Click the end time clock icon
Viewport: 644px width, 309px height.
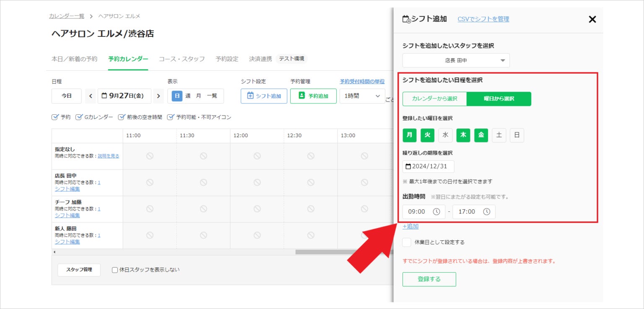pyautogui.click(x=486, y=212)
